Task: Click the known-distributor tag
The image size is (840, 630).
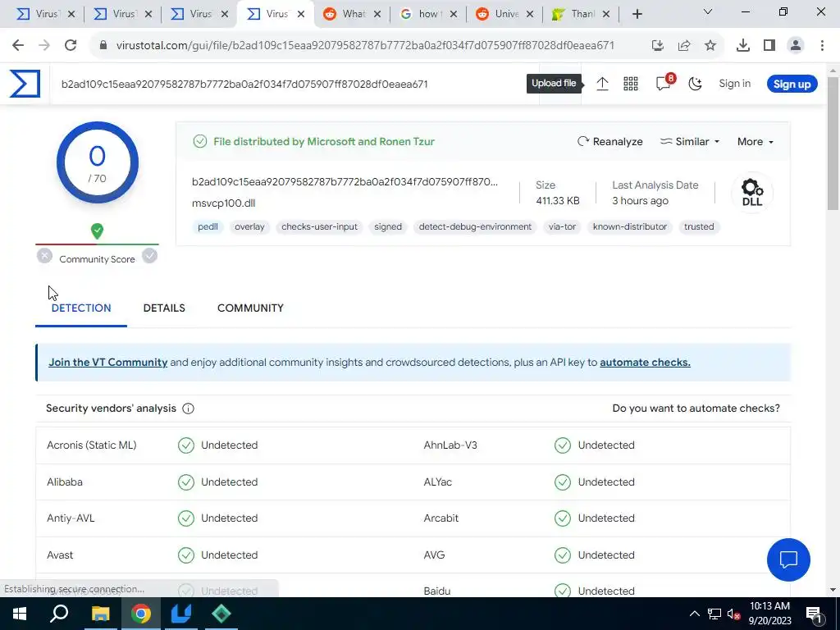Action: 630,226
